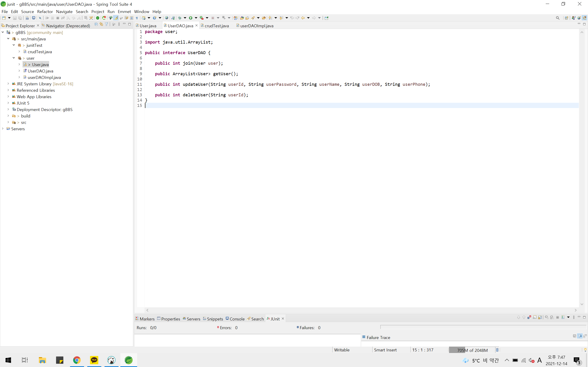
Task: Open JUnit test run history icon
Action: 563,317
